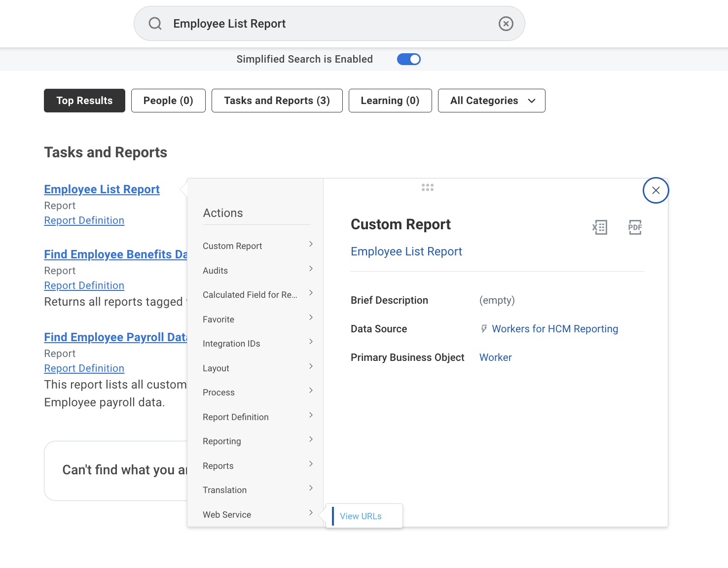The width and height of the screenshot is (728, 568).
Task: Export report as PDF icon
Action: pyautogui.click(x=635, y=227)
